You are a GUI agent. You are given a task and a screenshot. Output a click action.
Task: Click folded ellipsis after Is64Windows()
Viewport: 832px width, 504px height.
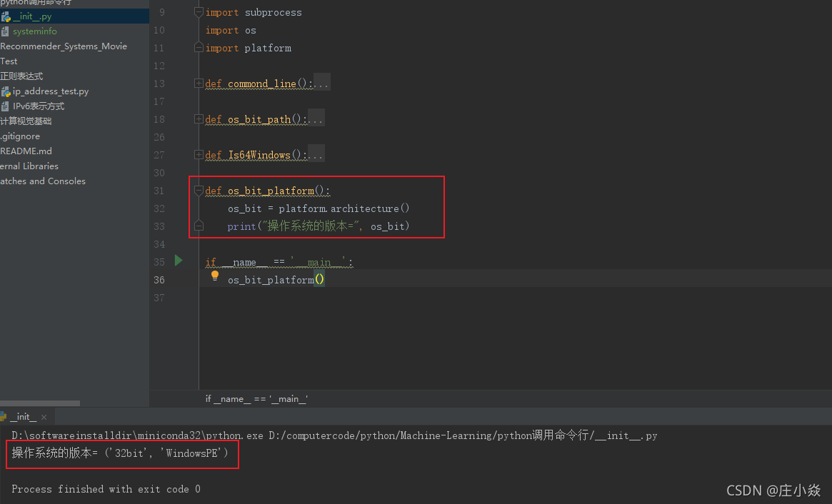tap(316, 155)
